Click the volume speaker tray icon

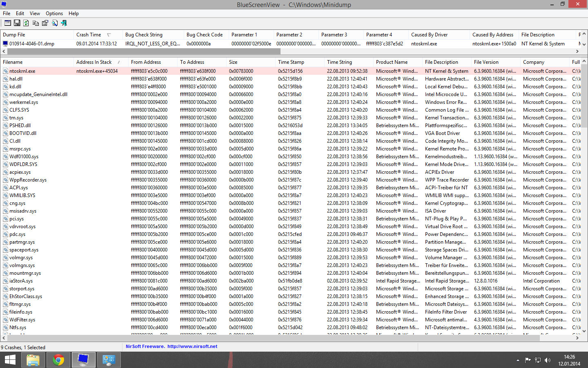548,360
